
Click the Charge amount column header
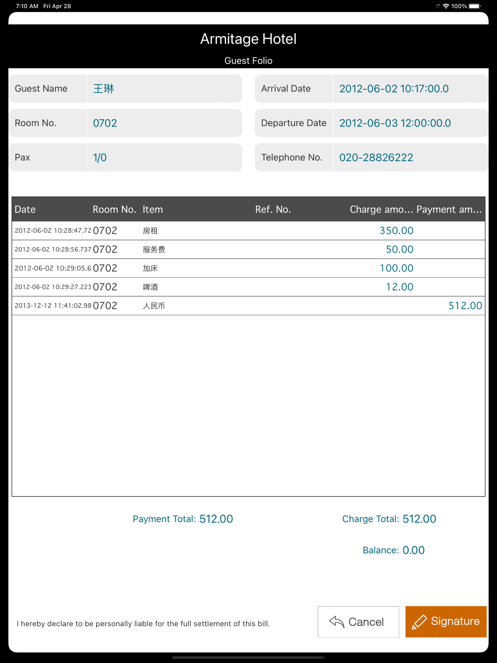[x=381, y=209]
